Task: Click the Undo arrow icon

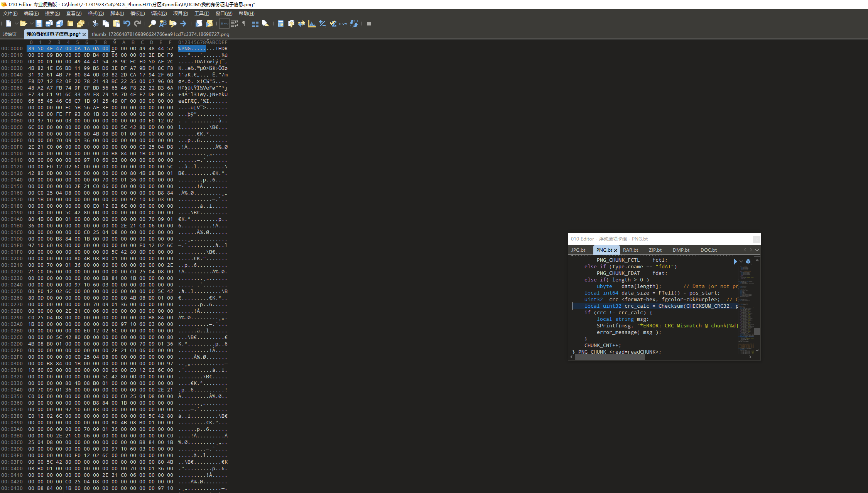Action: point(127,24)
